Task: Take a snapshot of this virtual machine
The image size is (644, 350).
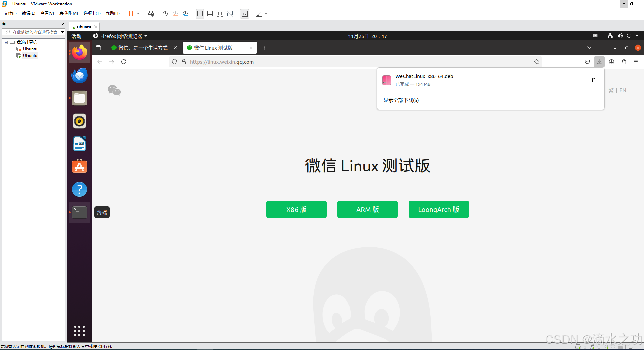Action: point(165,14)
